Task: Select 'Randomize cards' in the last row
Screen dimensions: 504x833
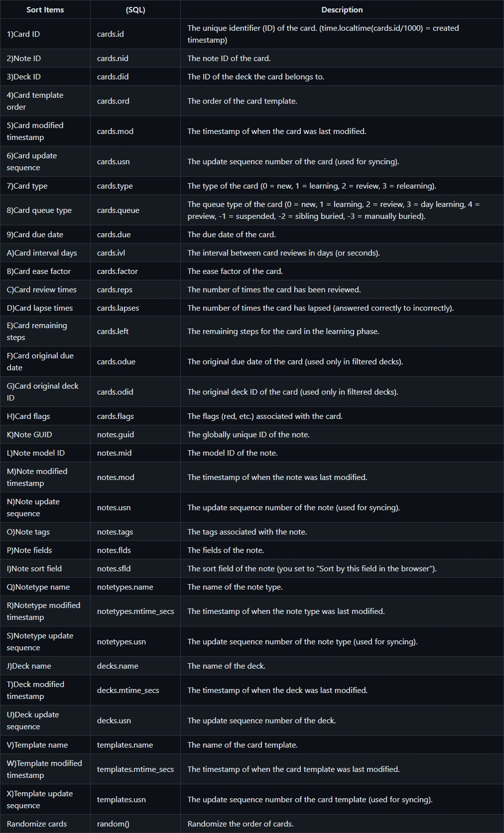Action: click(36, 824)
